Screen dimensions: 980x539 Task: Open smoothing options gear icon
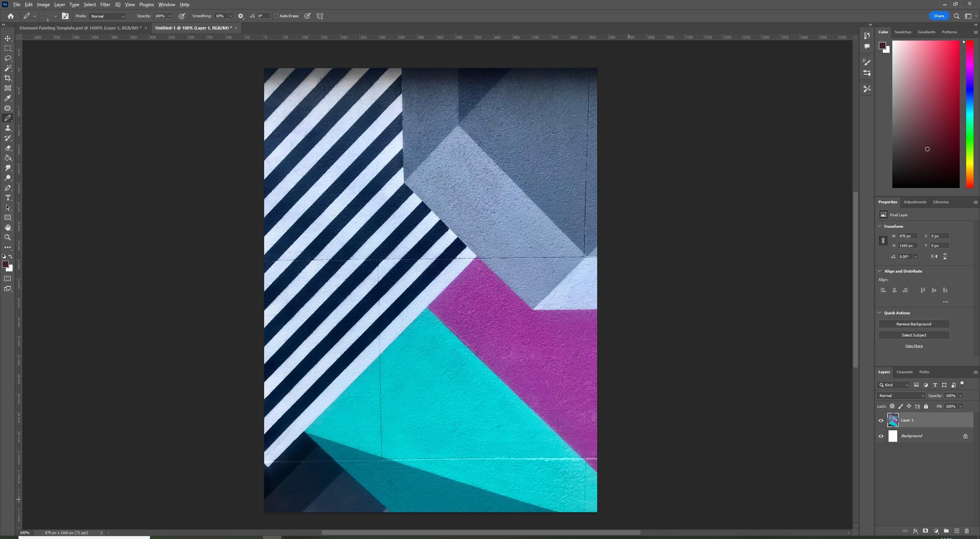coord(241,16)
